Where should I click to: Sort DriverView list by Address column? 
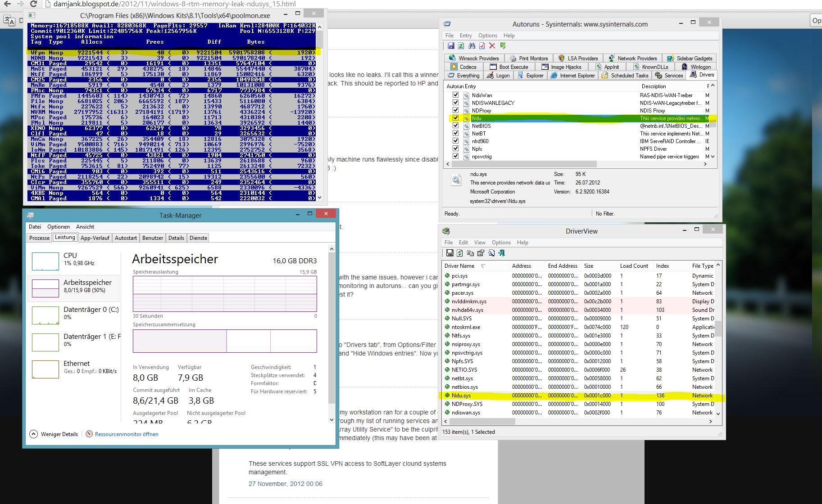click(x=527, y=266)
